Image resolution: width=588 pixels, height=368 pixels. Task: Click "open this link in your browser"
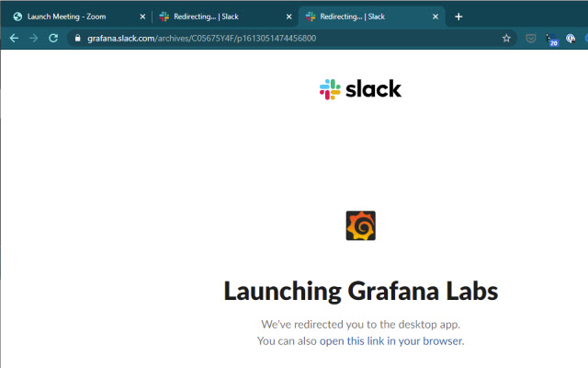point(390,341)
